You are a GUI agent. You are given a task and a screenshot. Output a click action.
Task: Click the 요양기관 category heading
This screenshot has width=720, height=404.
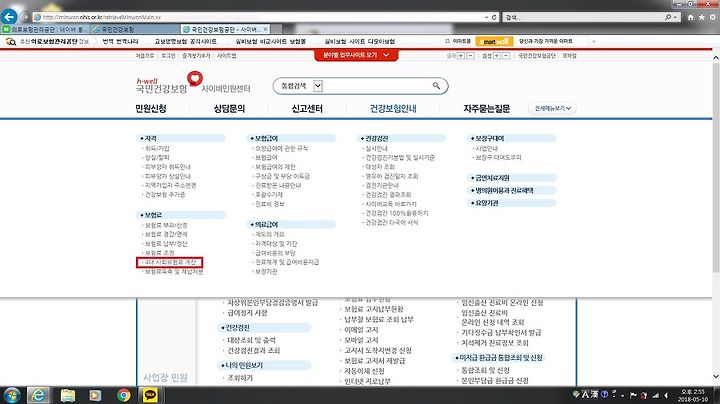[511, 203]
